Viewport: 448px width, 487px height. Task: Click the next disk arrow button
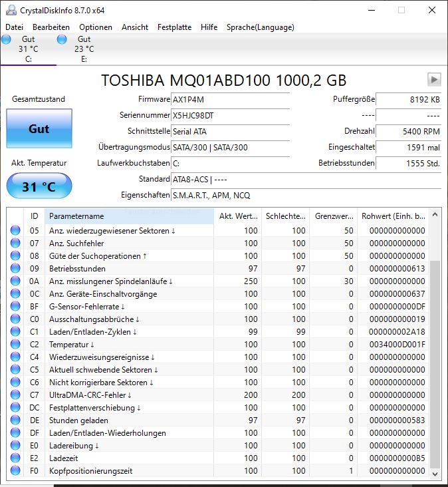(434, 80)
